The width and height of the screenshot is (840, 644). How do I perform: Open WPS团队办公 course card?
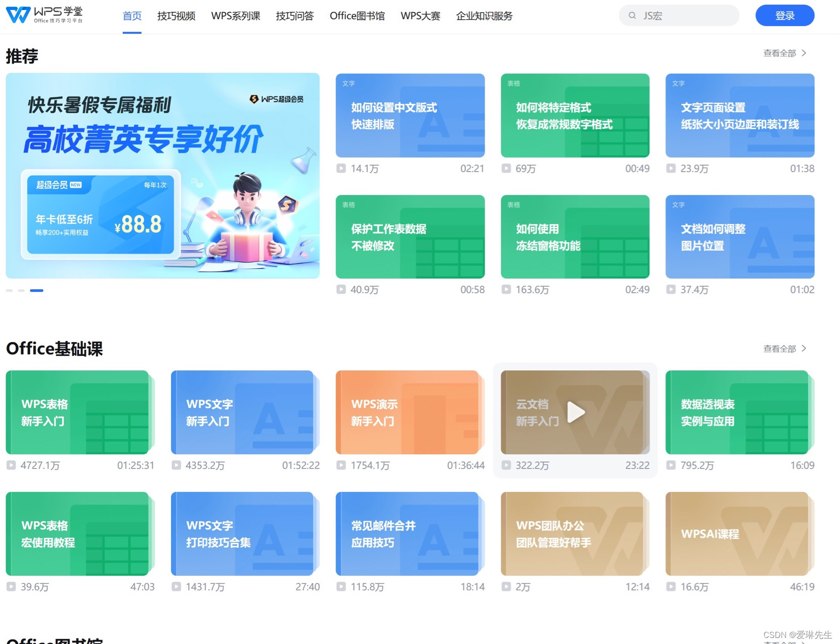pyautogui.click(x=575, y=534)
